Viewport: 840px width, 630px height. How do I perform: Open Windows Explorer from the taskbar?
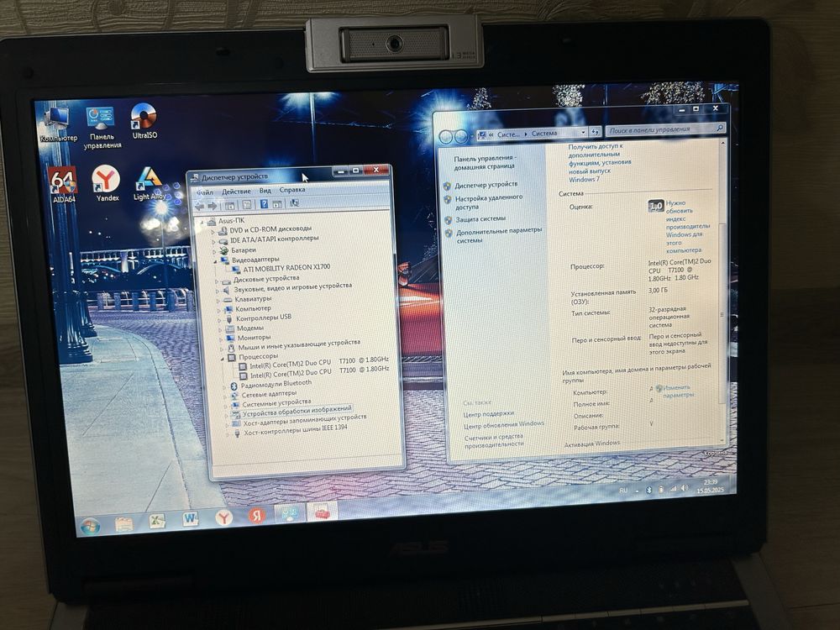click(x=123, y=522)
